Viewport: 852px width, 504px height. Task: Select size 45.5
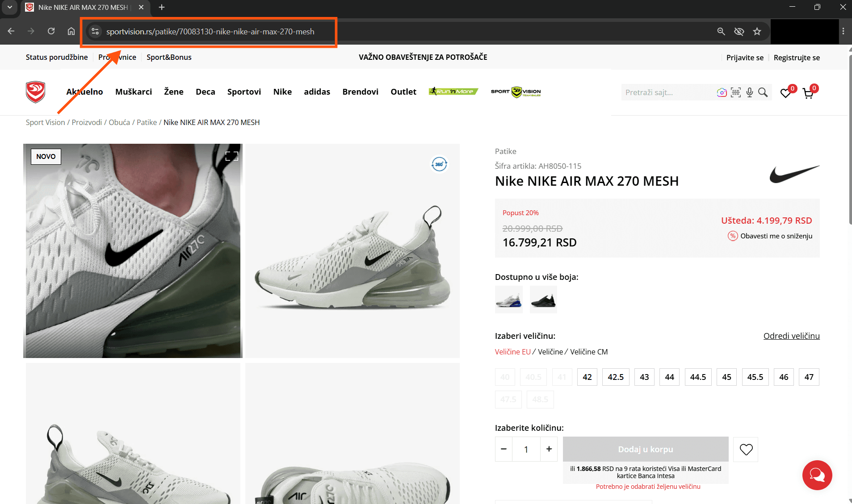tap(755, 377)
